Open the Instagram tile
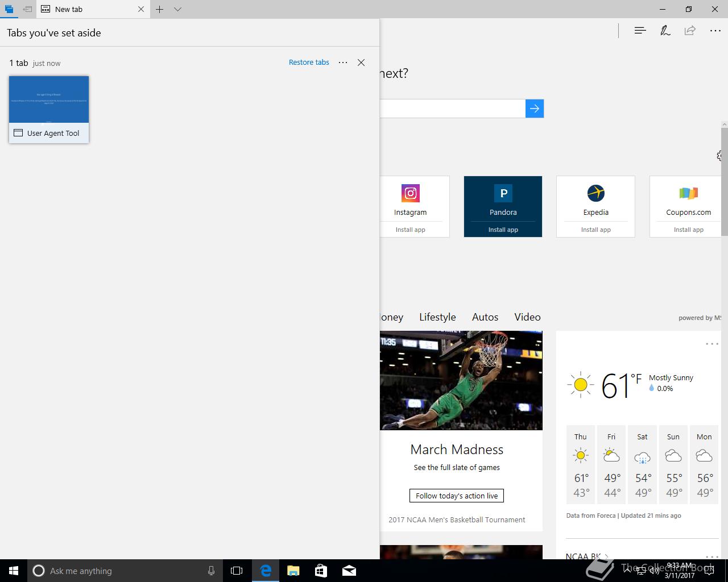Screen dimensions: 728x582 (x=415, y=206)
